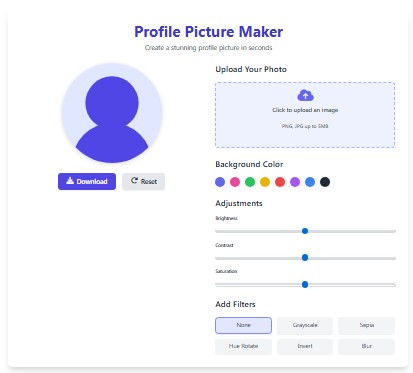Click the circular arrow icon in Reset button

click(x=134, y=180)
